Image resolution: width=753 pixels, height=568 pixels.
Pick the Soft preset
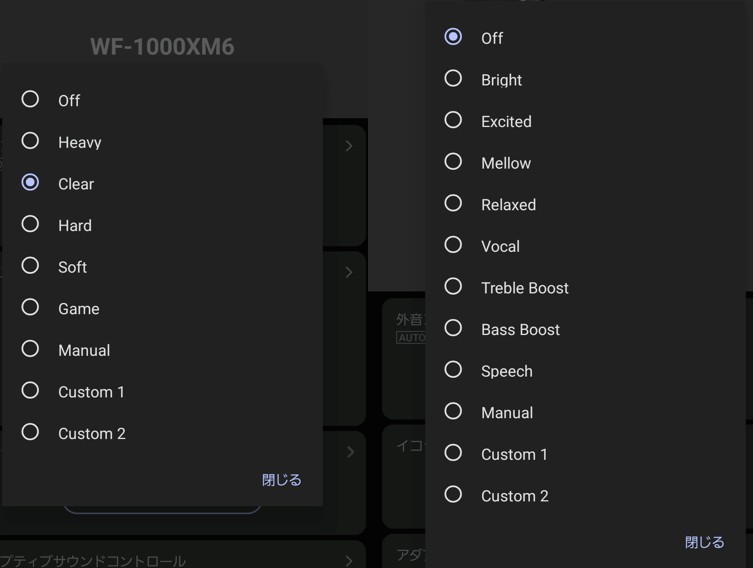tap(31, 266)
